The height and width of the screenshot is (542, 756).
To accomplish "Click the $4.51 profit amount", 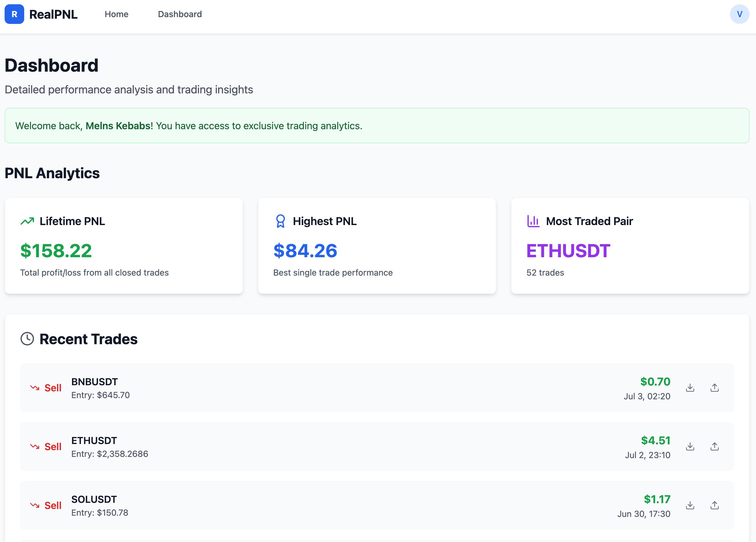I will tap(656, 440).
